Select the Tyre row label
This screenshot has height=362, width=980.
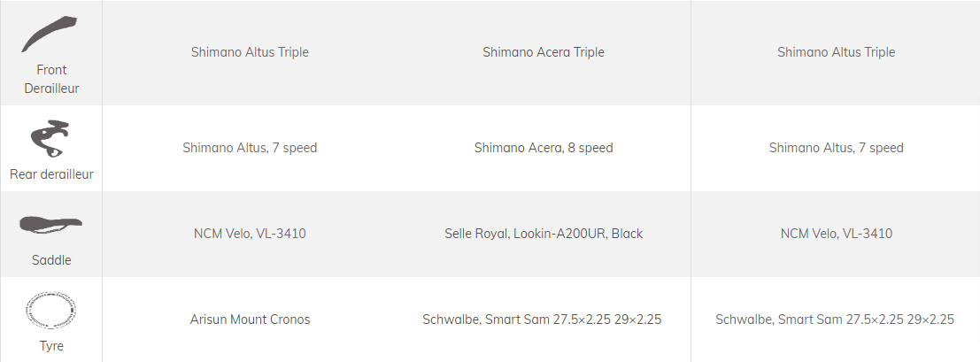[x=51, y=346]
